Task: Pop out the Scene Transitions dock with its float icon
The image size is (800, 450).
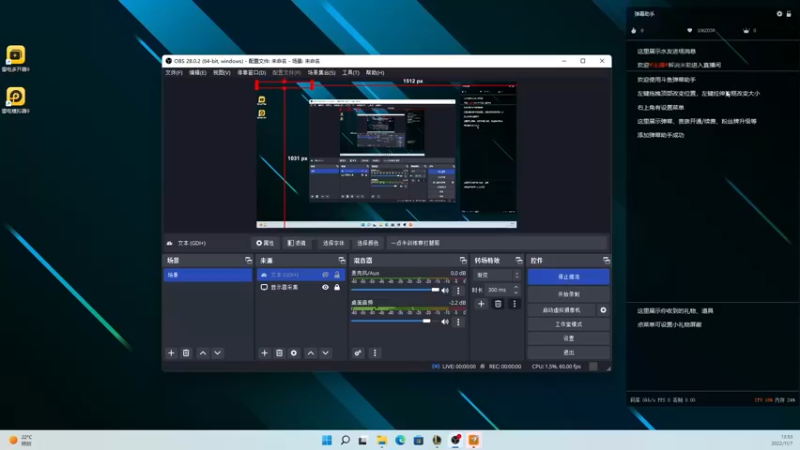Action: click(x=519, y=261)
